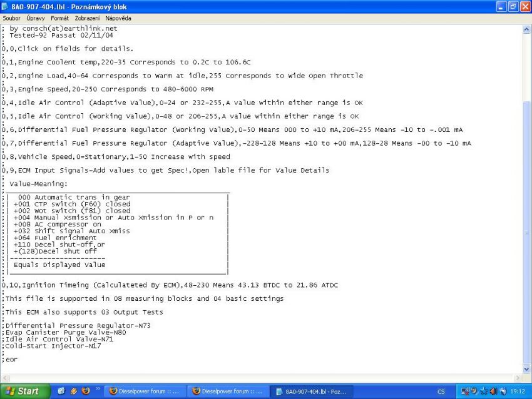Open the Úpravy menu
This screenshot has height=399, width=532.
36,19
